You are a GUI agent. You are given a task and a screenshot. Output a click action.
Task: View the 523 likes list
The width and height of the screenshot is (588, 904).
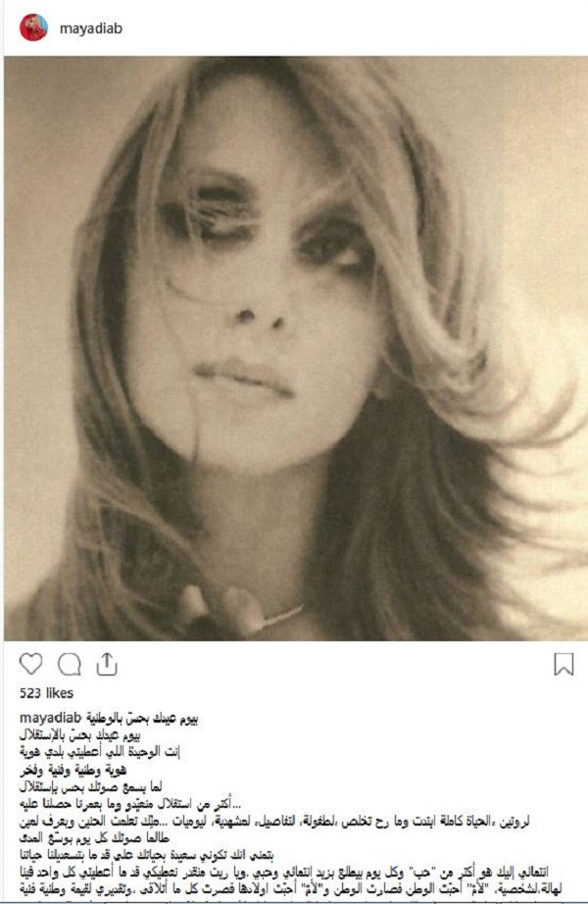click(47, 693)
